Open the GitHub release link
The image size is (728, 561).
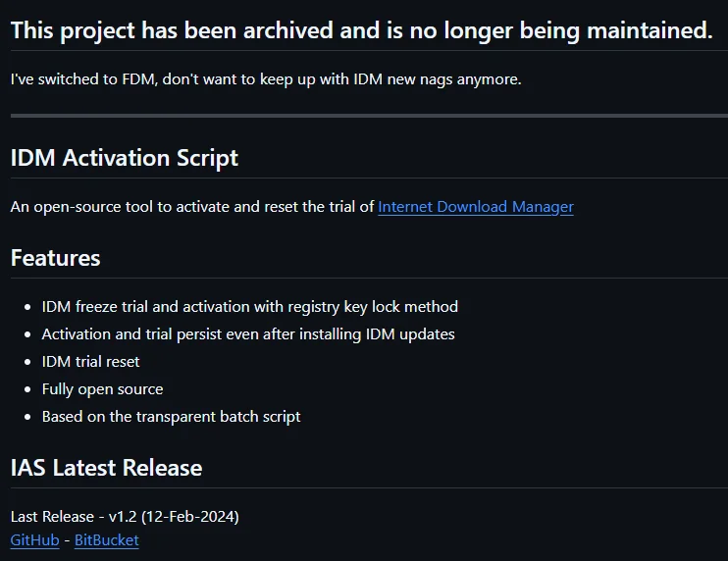pos(34,540)
